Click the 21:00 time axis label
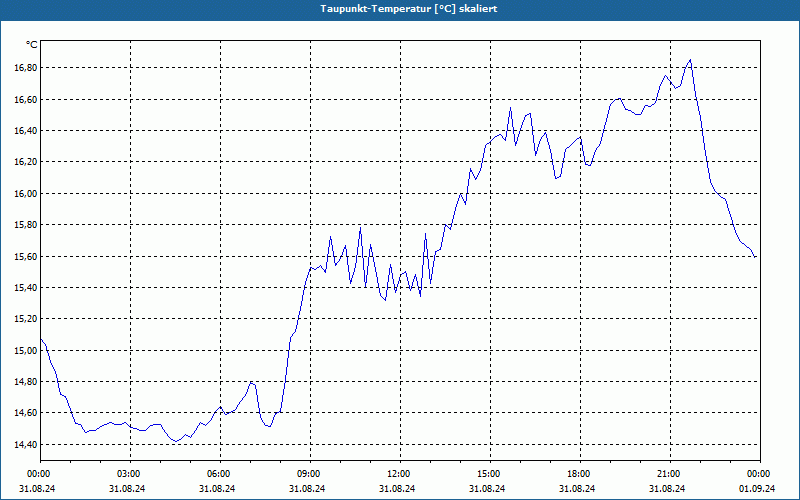Screen dimensions: 800x500 667,474
